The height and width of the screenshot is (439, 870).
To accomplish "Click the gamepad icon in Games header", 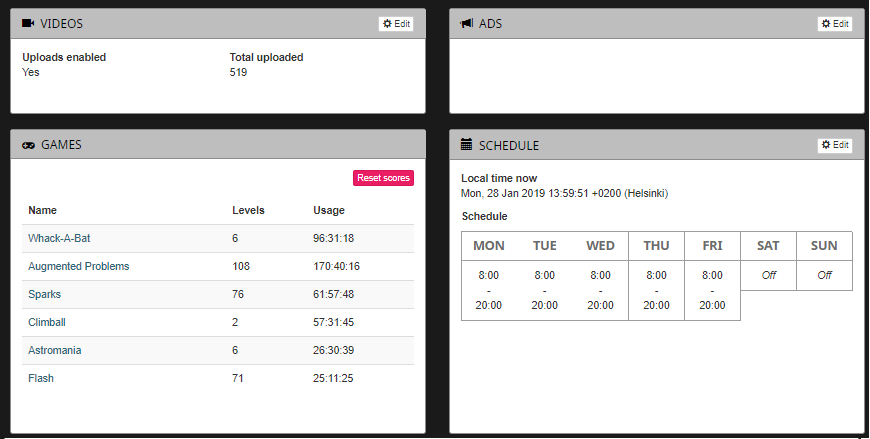I will tap(28, 145).
